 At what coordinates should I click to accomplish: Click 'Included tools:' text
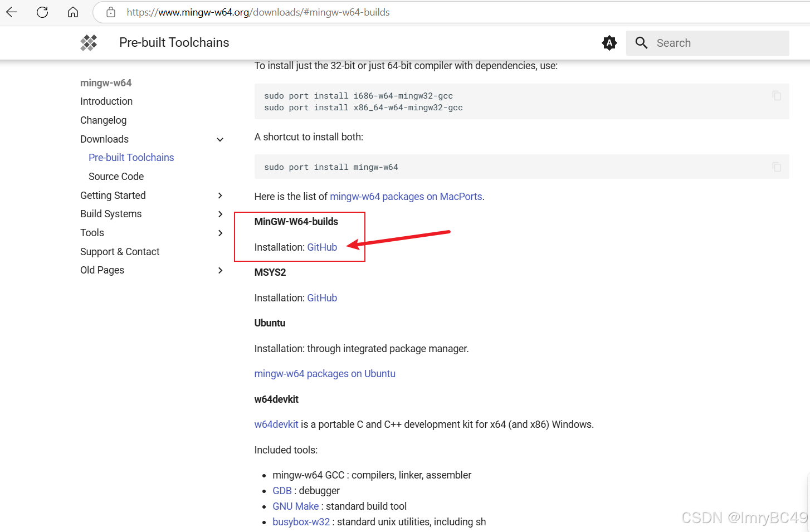(286, 450)
